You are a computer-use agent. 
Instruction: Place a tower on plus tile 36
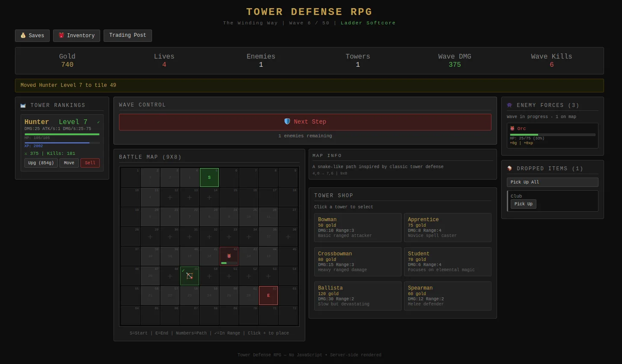click(288, 237)
